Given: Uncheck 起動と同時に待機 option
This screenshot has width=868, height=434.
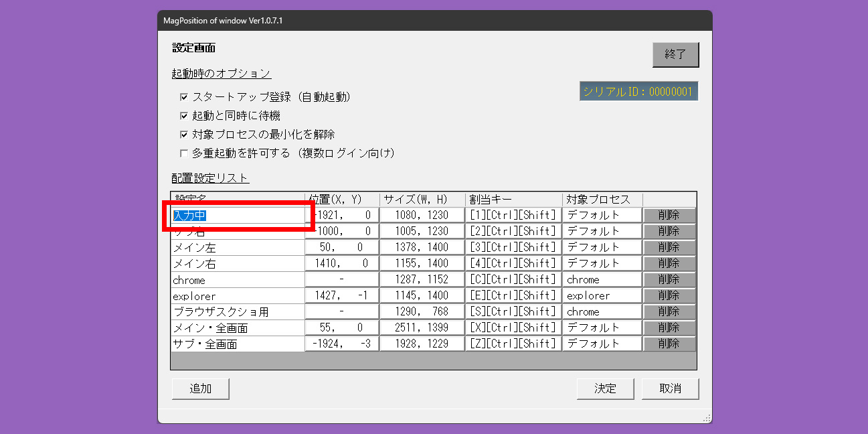Looking at the screenshot, I should click(x=184, y=116).
